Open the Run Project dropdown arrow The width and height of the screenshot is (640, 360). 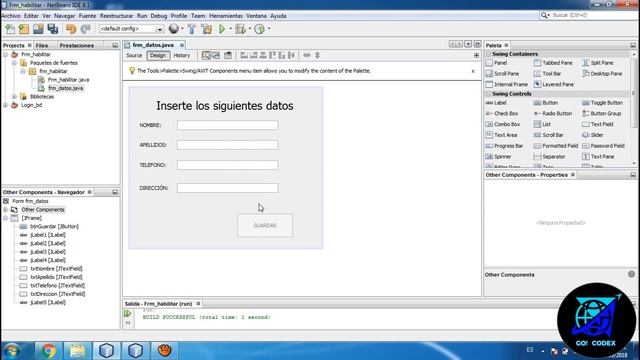230,29
